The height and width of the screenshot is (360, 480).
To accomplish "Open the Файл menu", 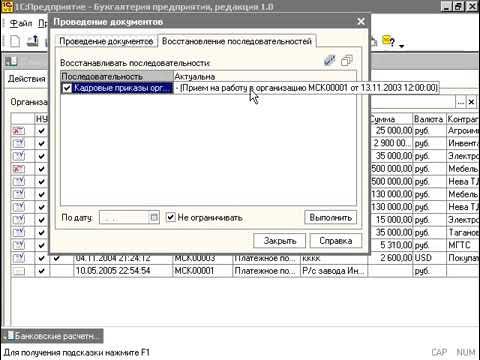I will click(x=21, y=23).
